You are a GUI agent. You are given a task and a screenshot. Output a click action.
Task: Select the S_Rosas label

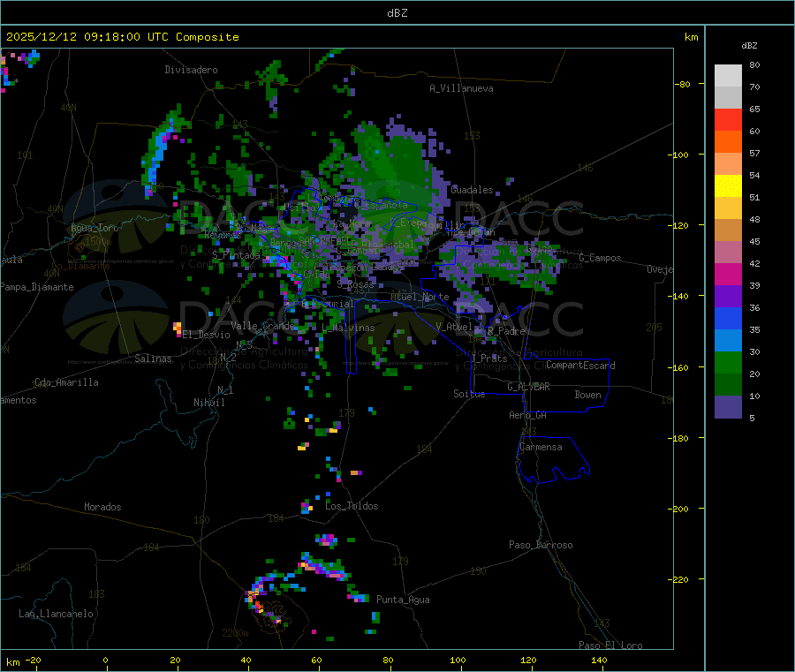click(355, 285)
